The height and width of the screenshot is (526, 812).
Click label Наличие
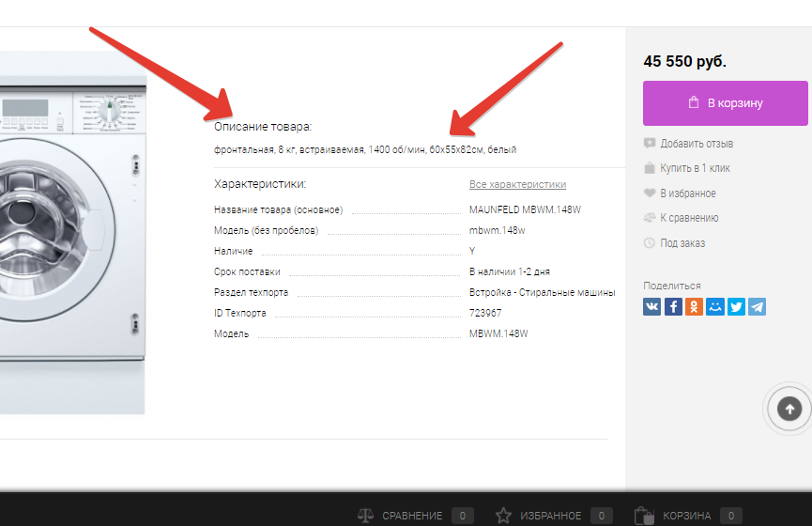(234, 251)
